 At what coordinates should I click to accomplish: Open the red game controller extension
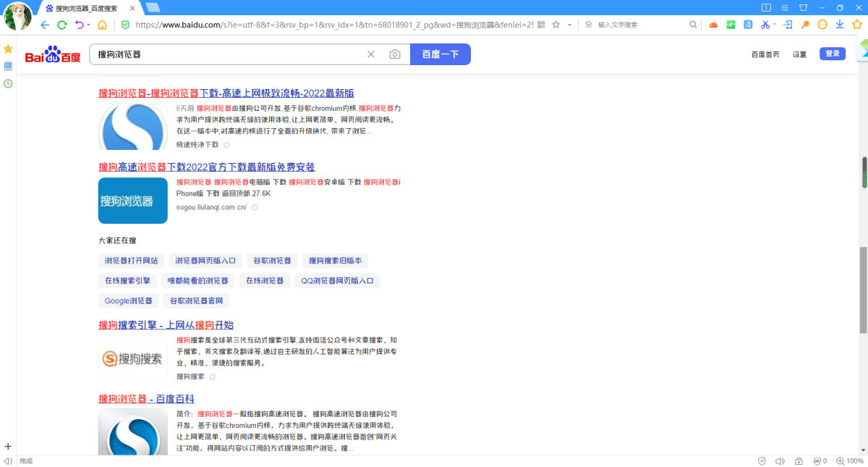pyautogui.click(x=713, y=25)
